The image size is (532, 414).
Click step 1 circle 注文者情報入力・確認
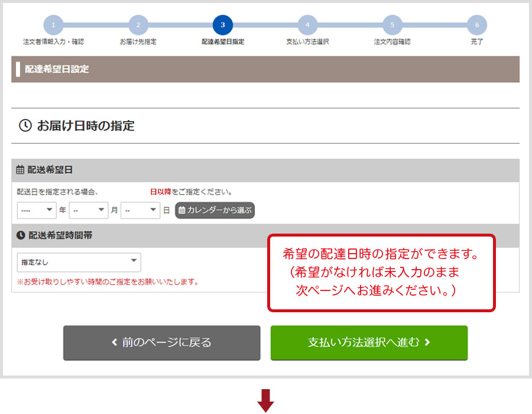pos(53,25)
